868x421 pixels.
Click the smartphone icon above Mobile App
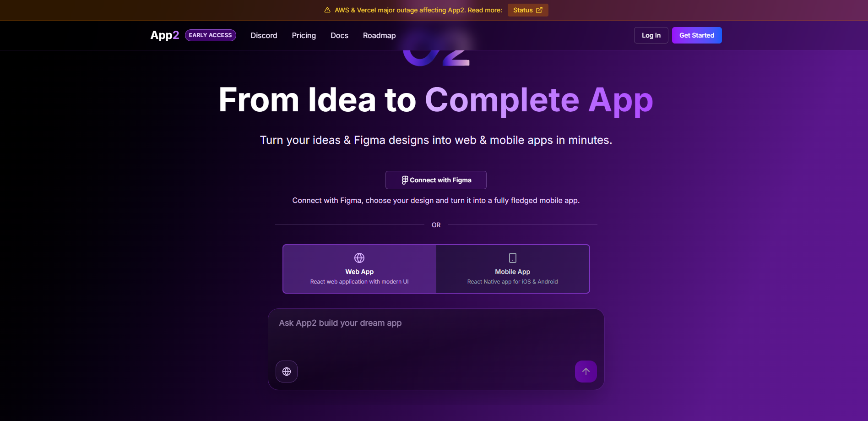pyautogui.click(x=512, y=258)
